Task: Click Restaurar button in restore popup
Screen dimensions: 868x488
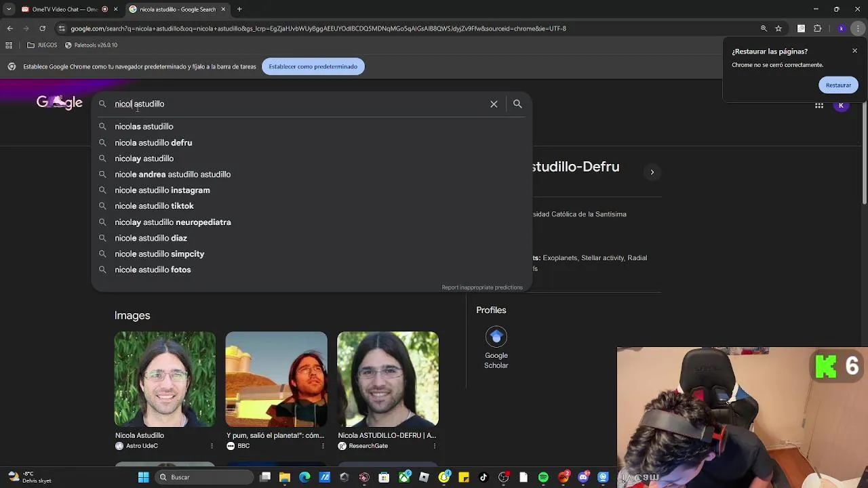Action: coord(838,85)
